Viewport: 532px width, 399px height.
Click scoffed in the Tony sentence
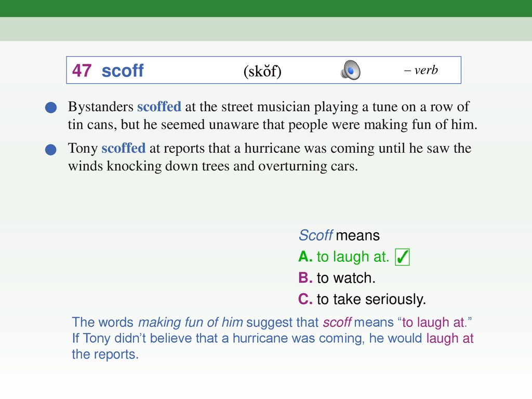(x=124, y=148)
